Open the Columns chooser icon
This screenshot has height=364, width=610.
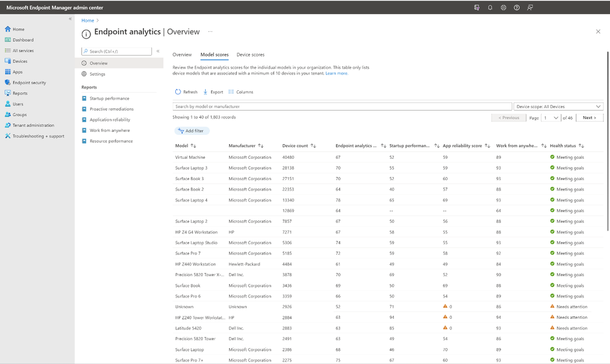[x=231, y=92]
